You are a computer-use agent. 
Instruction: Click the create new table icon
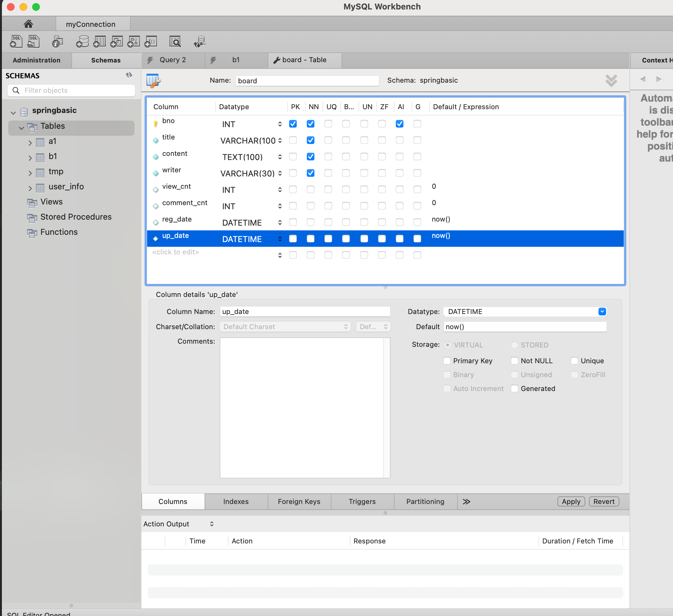point(99,42)
